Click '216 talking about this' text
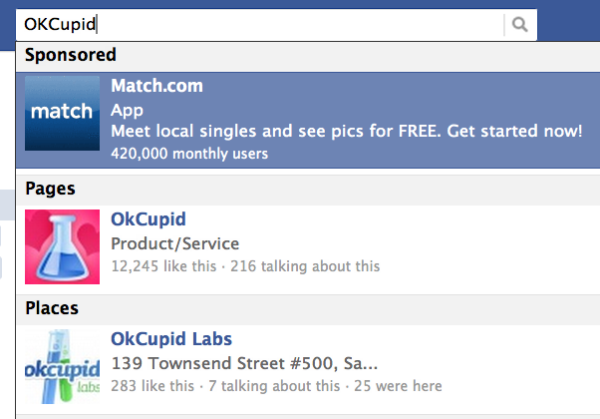 pyautogui.click(x=302, y=267)
